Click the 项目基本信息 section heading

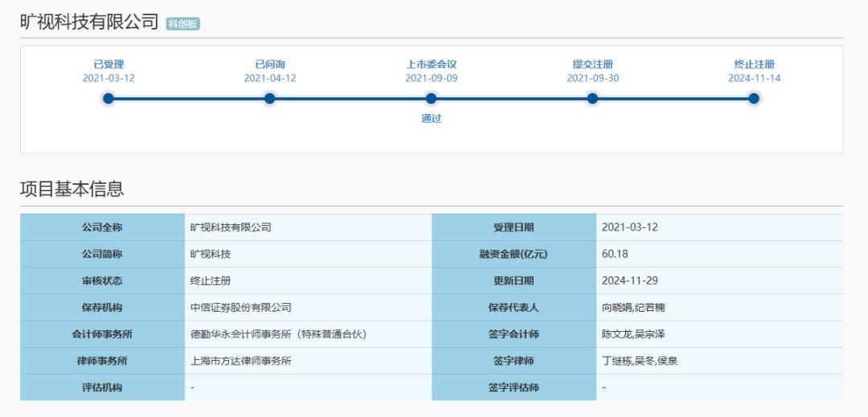(x=72, y=189)
